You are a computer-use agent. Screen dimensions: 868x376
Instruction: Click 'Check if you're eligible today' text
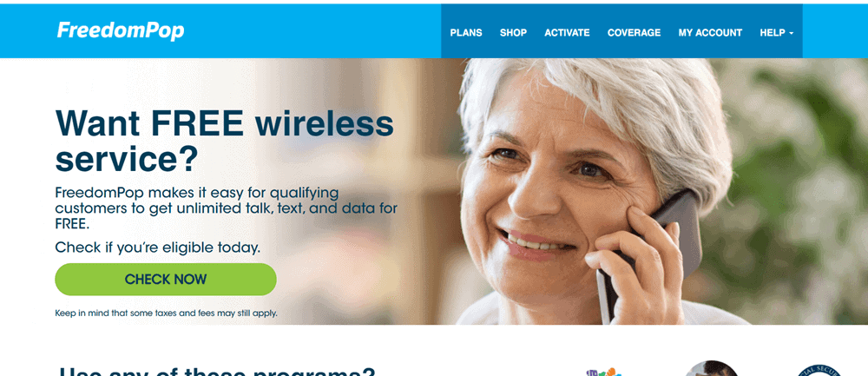tap(157, 247)
